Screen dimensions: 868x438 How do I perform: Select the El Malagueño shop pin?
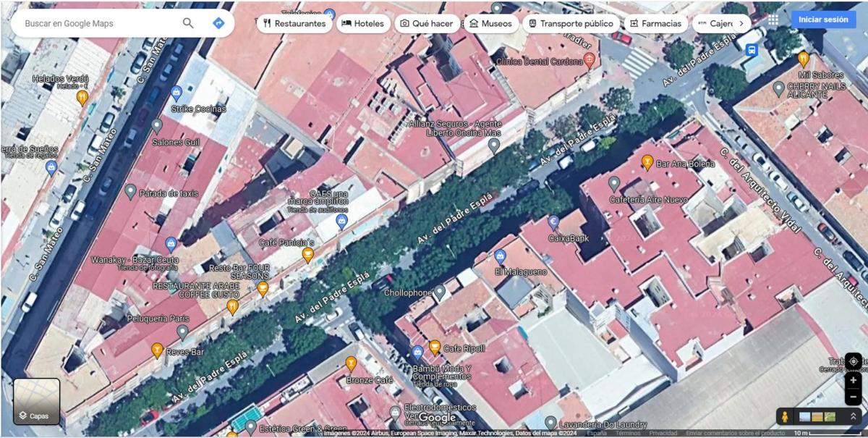click(x=500, y=256)
